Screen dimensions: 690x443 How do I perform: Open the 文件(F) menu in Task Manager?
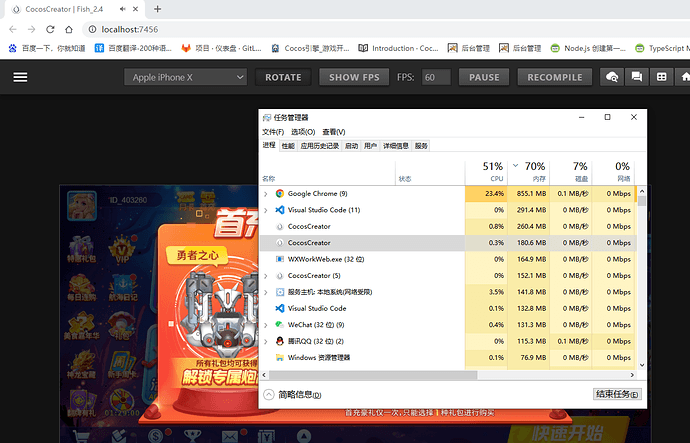tap(273, 132)
